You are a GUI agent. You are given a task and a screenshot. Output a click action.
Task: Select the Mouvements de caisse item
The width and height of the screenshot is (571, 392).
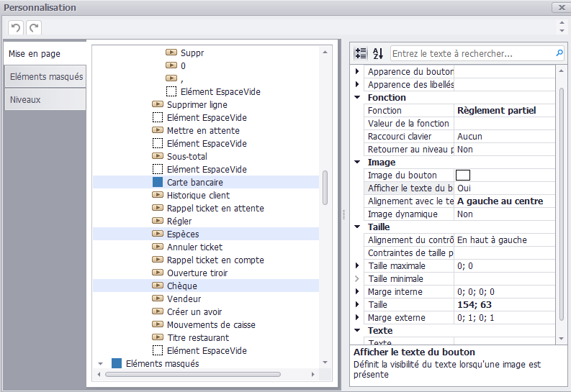tap(211, 324)
